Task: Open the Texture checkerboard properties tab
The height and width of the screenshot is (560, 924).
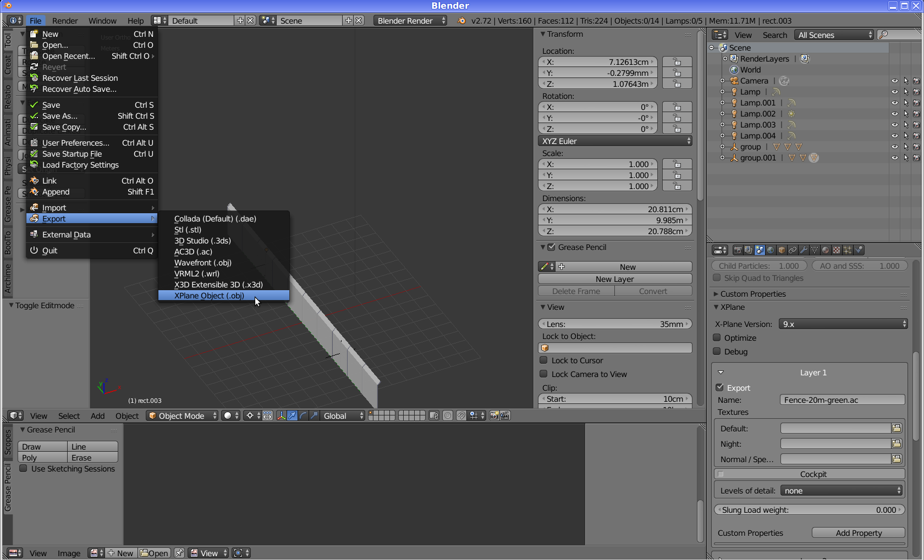Action: point(837,250)
